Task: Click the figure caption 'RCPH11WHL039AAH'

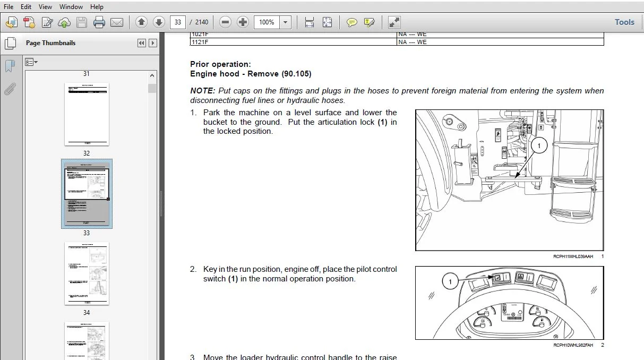Action: (573, 256)
